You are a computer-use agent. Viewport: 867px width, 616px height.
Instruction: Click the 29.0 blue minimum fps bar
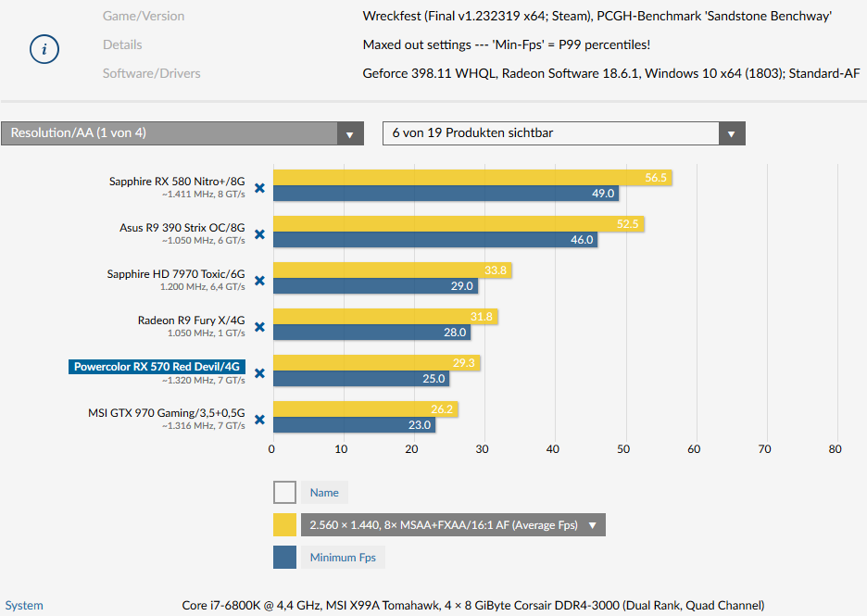click(x=375, y=286)
